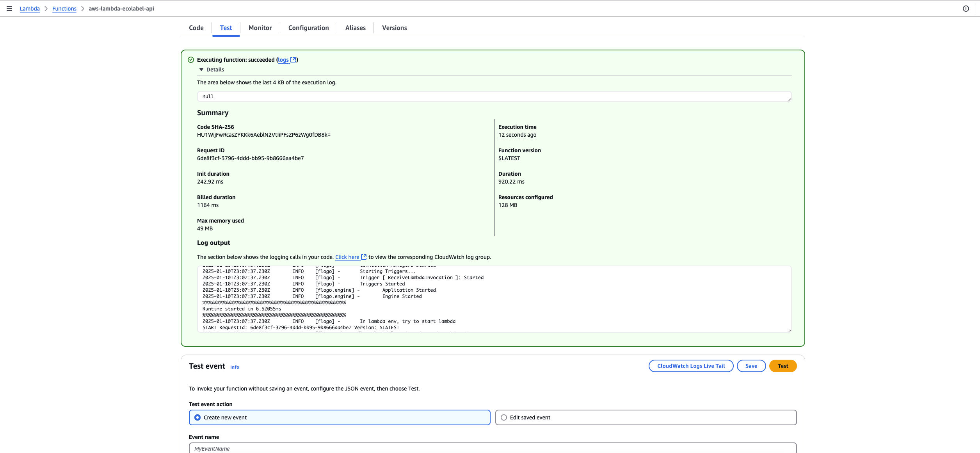This screenshot has width=980, height=453.
Task: Open the hamburger navigation menu
Action: tap(9, 9)
